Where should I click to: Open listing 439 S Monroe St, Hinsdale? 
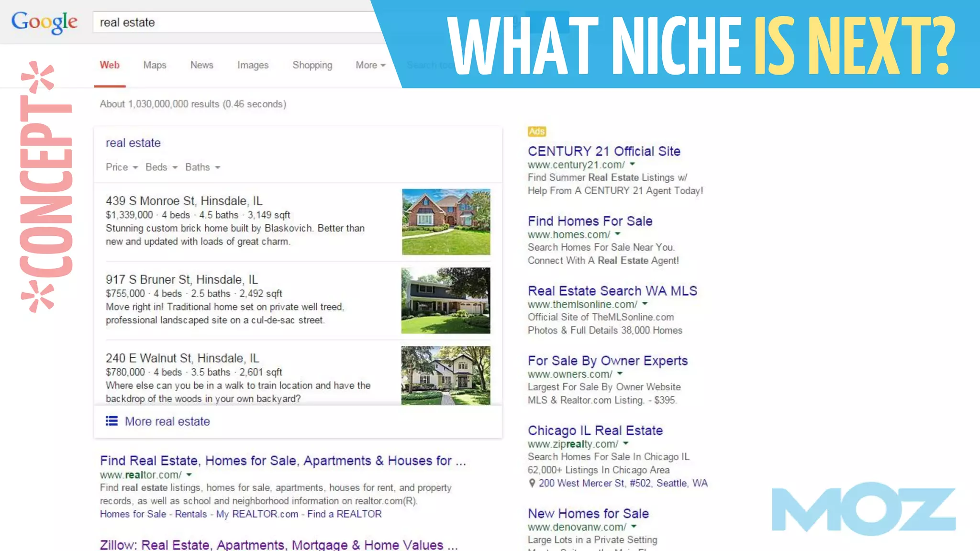click(184, 201)
